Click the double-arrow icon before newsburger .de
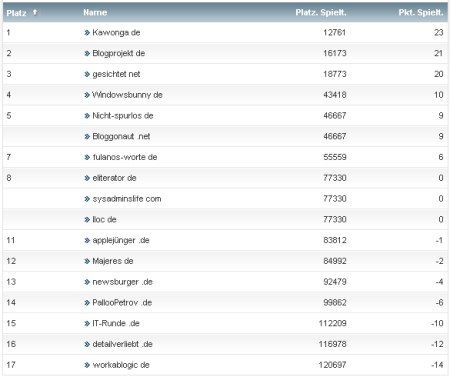 (x=87, y=282)
